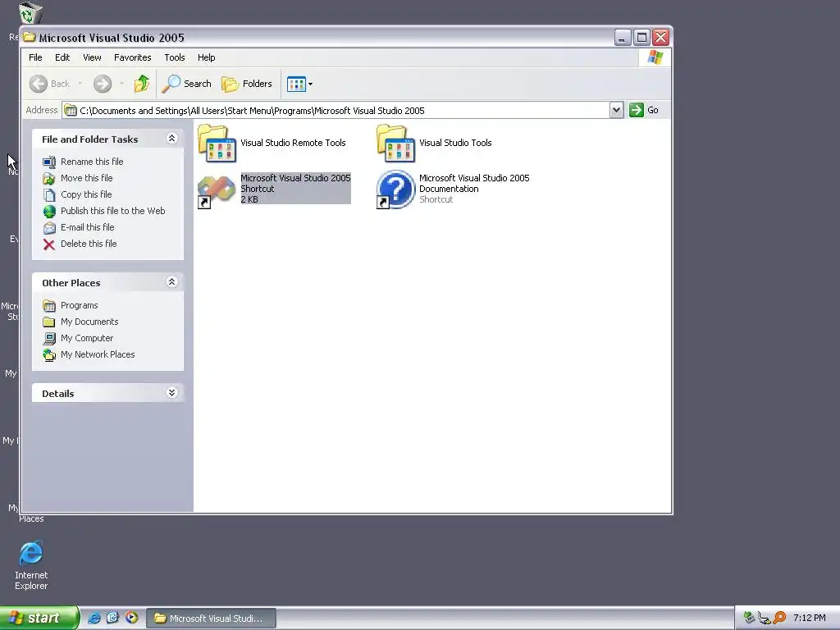Open the Visual Studio Tools folder
The width and height of the screenshot is (840, 630).
pos(396,143)
